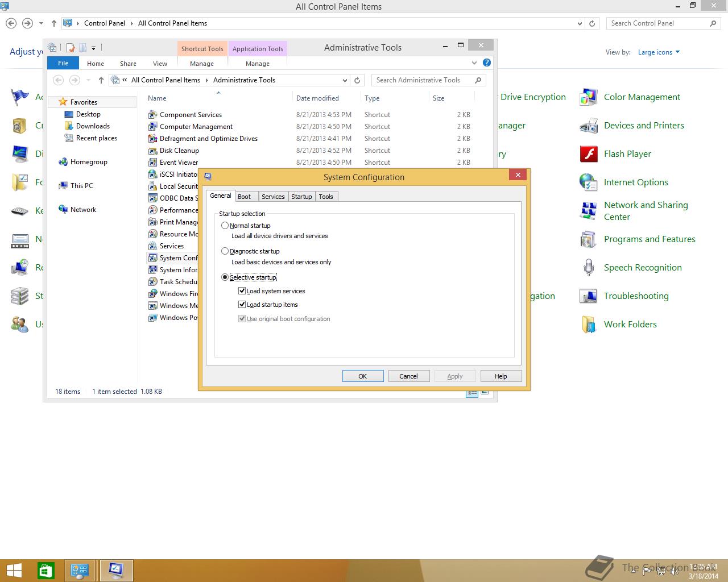Open the File menu in Administrative Tools
Image resolution: width=728 pixels, height=582 pixels.
(63, 63)
